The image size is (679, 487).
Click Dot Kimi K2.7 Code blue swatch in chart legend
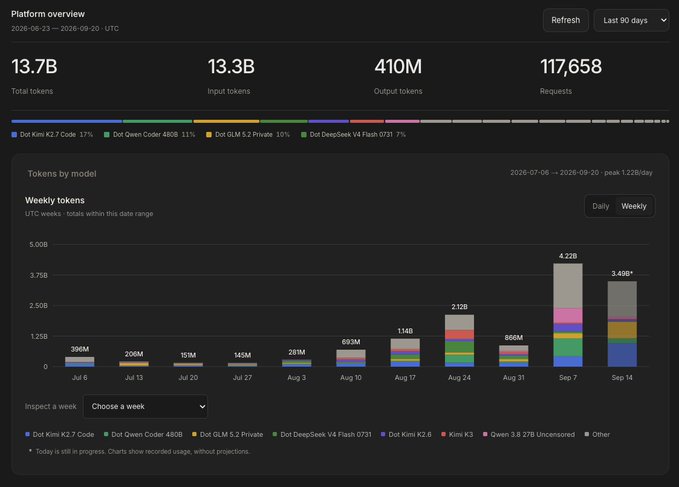tap(28, 434)
